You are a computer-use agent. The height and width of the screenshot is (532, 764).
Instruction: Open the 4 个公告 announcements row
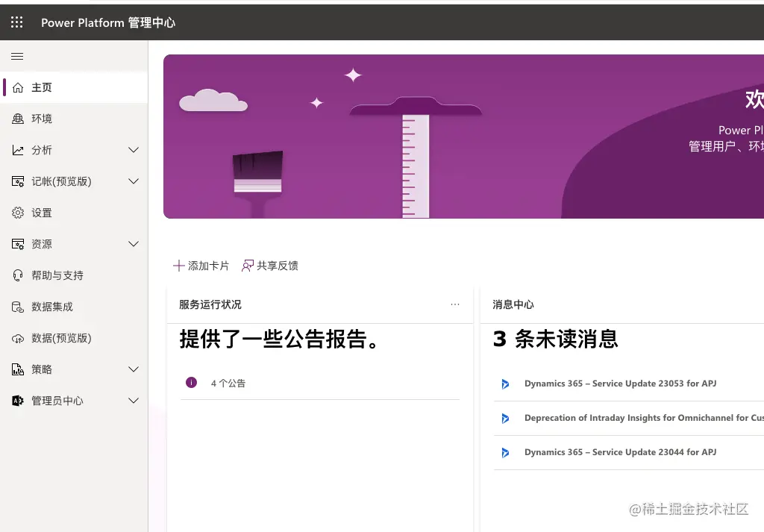[x=320, y=383]
